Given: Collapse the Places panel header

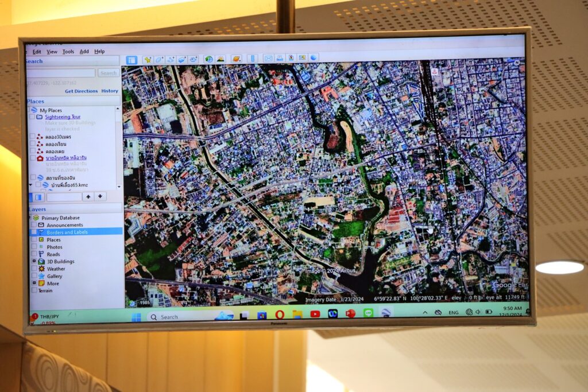Looking at the screenshot, I should point(74,101).
